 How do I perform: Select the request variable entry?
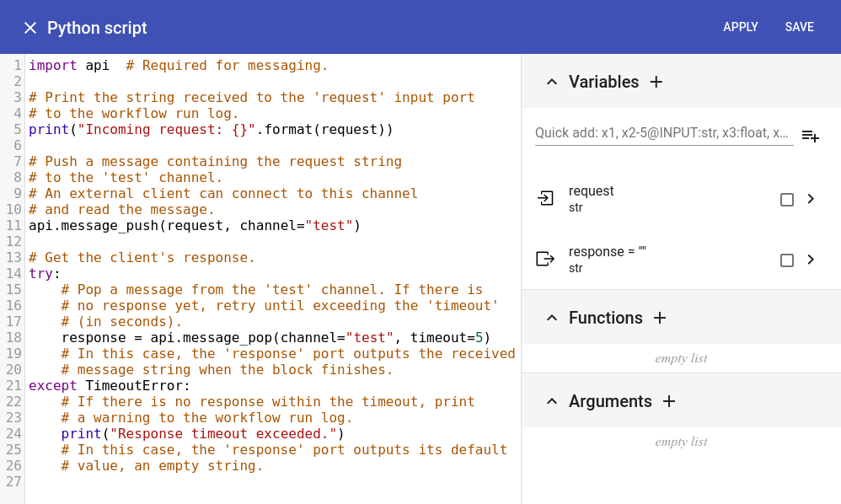point(640,199)
